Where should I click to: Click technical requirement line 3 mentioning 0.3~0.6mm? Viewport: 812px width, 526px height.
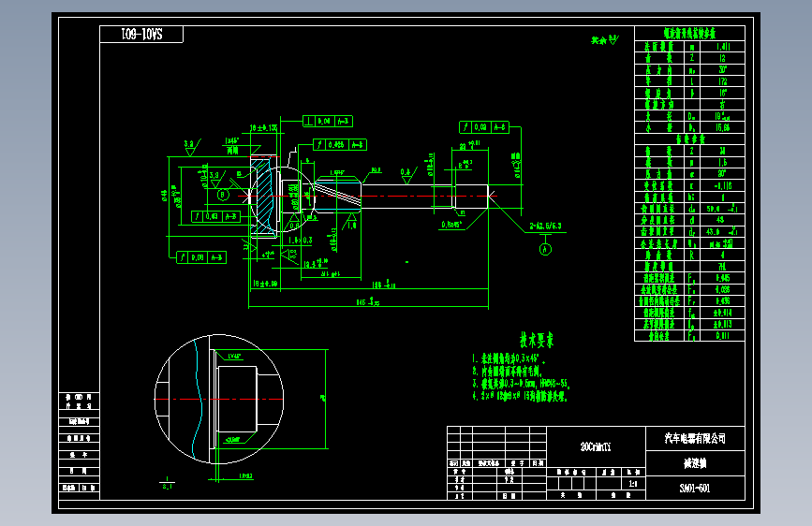click(x=521, y=384)
